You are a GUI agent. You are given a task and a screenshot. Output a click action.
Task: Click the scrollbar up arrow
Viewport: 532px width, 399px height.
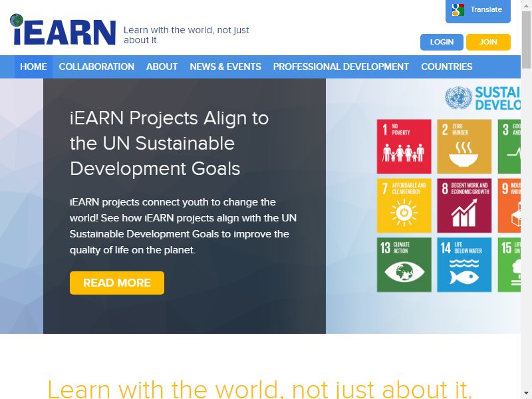(x=527, y=5)
